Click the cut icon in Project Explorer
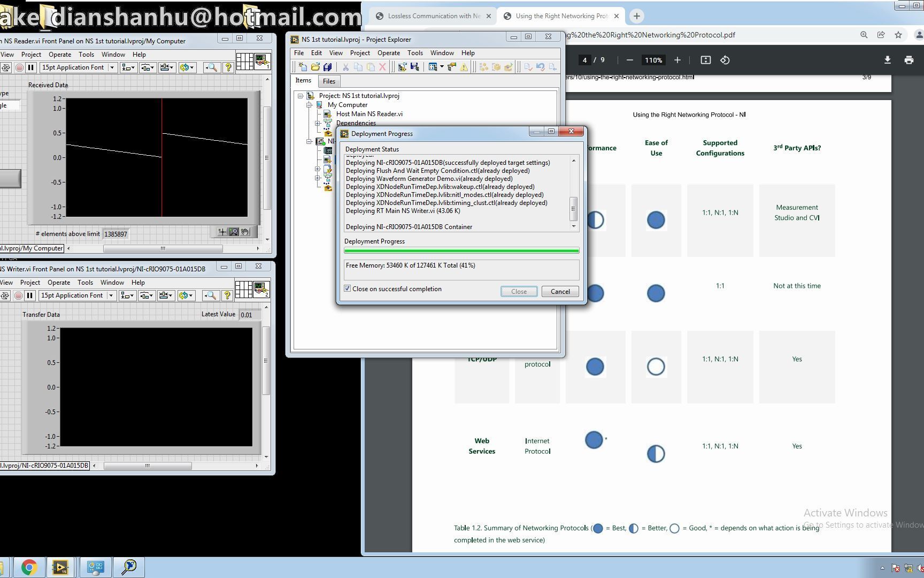Image resolution: width=924 pixels, height=578 pixels. point(346,67)
